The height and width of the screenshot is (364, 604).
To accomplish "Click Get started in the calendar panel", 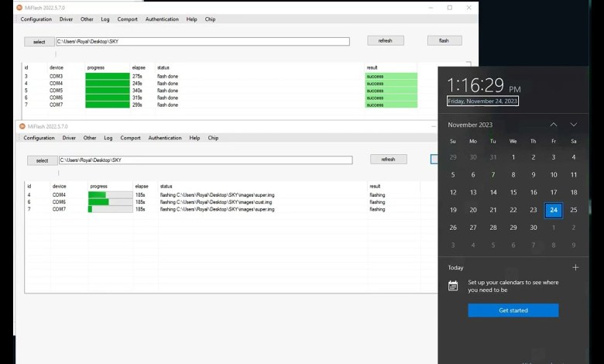I will tap(513, 311).
